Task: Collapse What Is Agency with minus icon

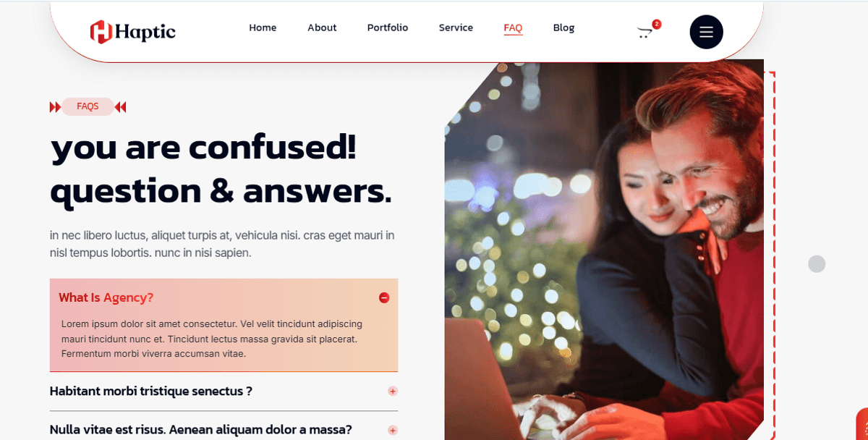Action: coord(384,297)
